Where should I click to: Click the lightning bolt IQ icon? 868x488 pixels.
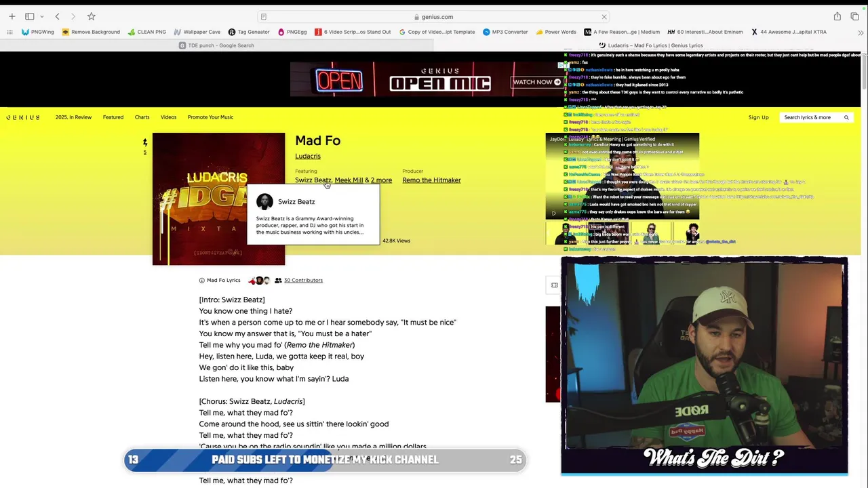(x=144, y=142)
